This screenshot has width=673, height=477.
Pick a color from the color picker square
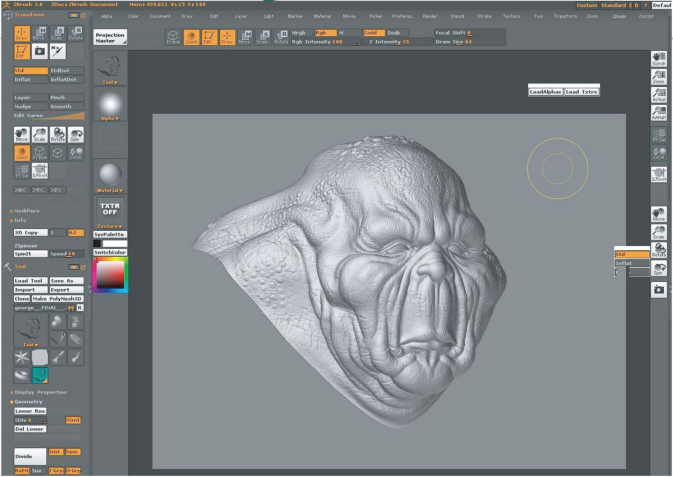(x=110, y=274)
